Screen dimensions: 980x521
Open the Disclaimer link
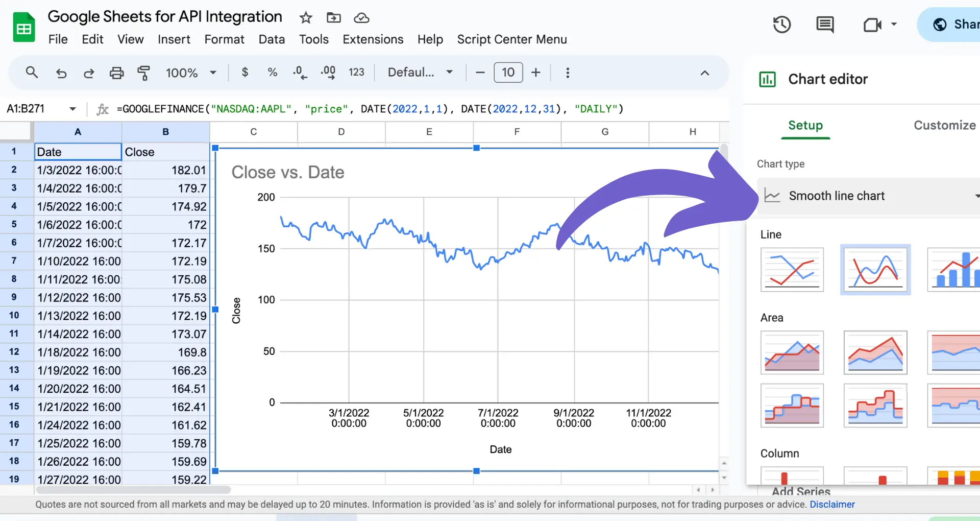click(832, 505)
